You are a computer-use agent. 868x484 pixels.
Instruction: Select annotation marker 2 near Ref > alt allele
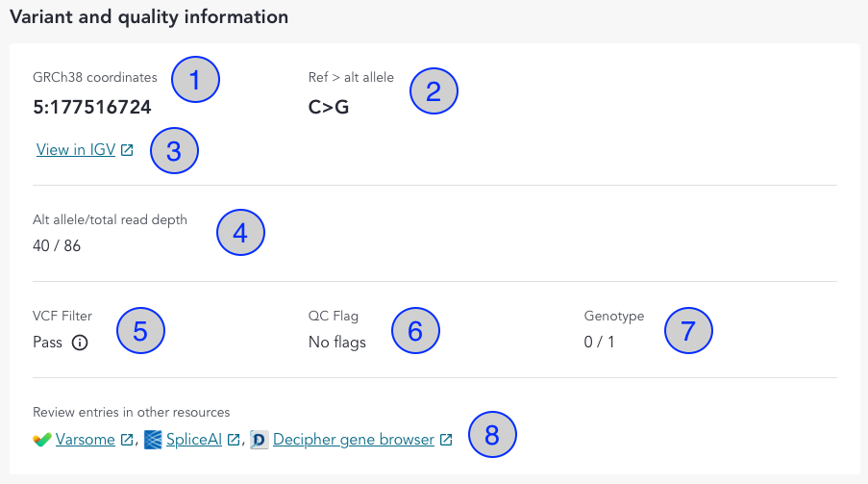coord(434,91)
